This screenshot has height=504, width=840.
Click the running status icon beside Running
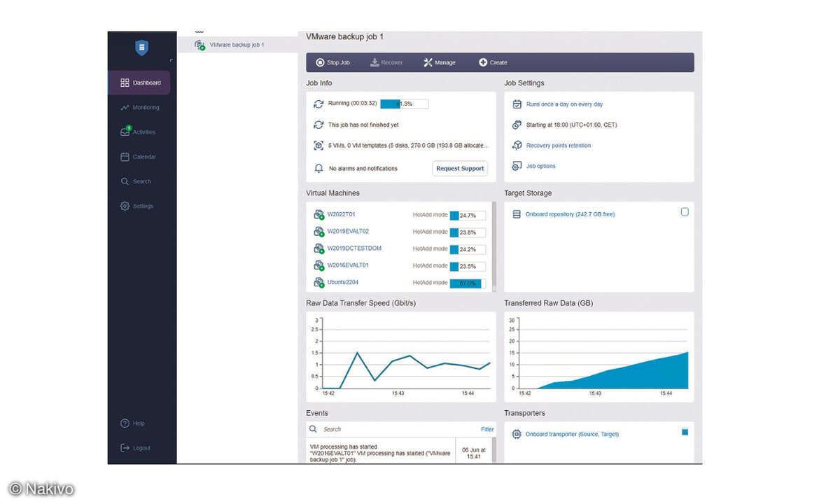[318, 104]
